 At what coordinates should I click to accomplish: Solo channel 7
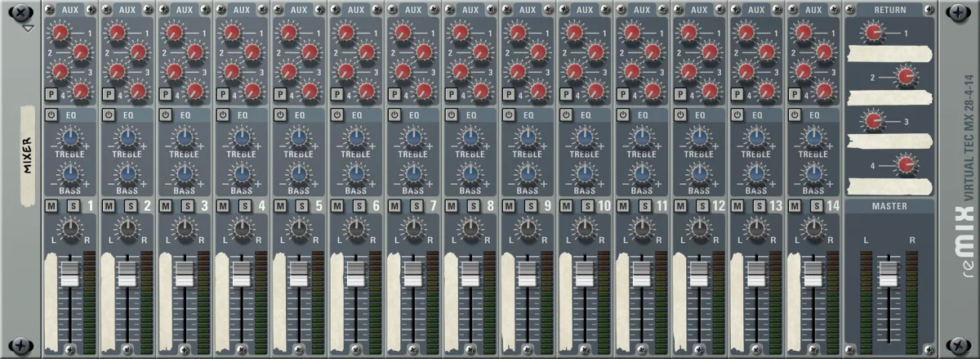(x=416, y=205)
